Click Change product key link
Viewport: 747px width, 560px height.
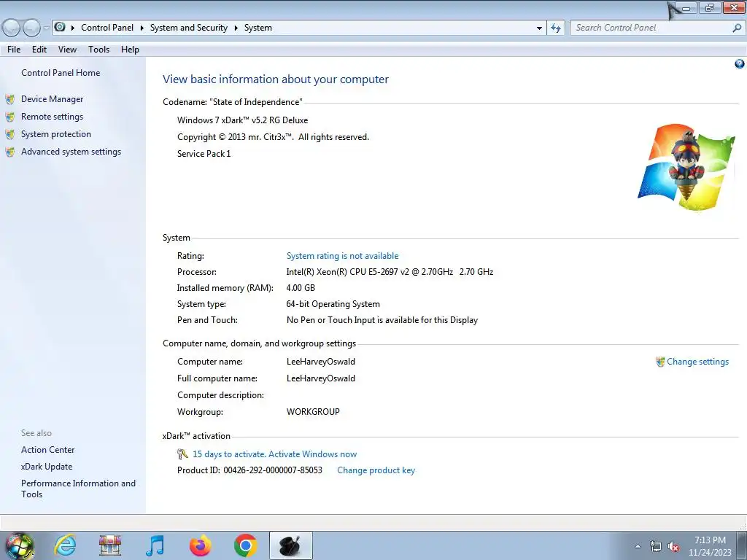(x=376, y=470)
